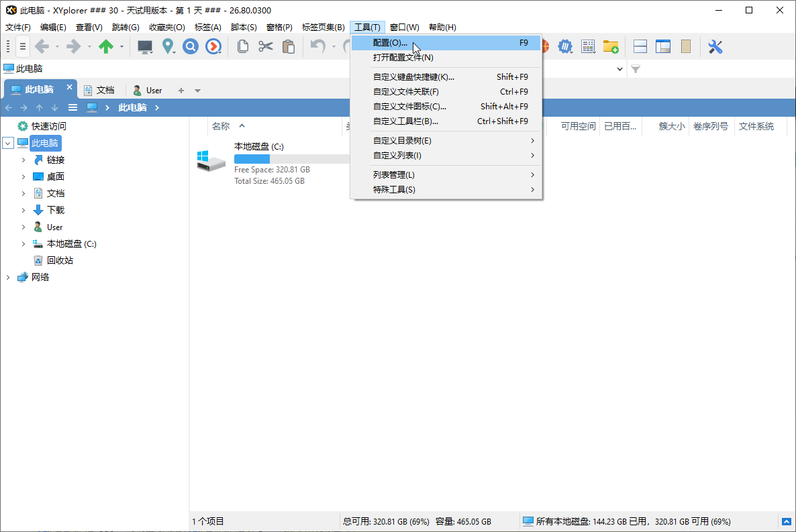Click the Copy toolbar icon
Image resolution: width=796 pixels, height=532 pixels.
pos(243,47)
